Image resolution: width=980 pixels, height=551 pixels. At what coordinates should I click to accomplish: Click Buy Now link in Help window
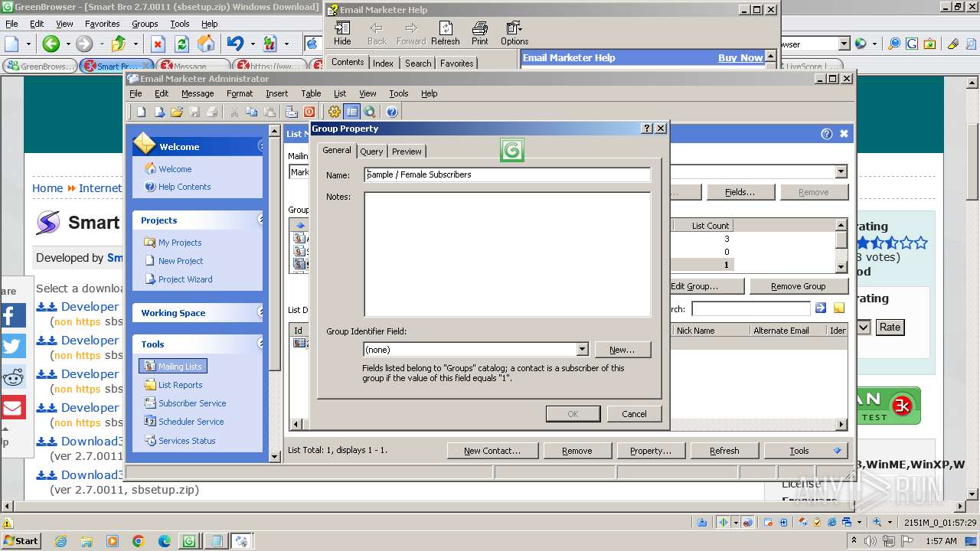click(740, 57)
